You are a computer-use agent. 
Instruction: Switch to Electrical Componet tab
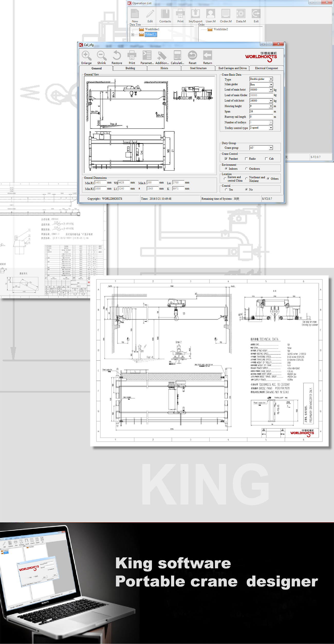coord(266,68)
